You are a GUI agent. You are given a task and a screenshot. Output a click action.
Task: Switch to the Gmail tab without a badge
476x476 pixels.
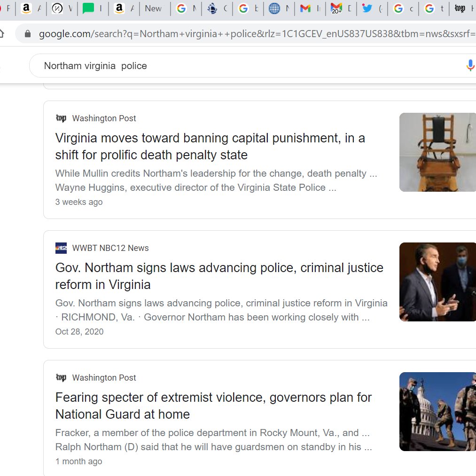click(310, 8)
